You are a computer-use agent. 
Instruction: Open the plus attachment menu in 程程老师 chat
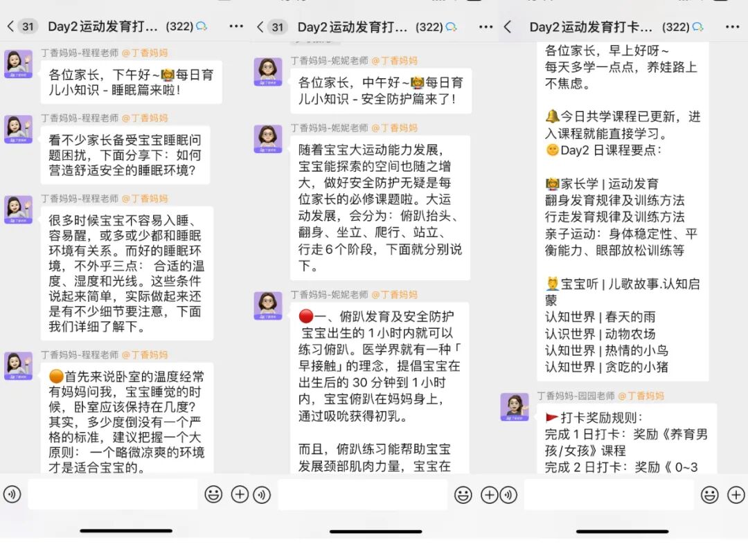point(240,494)
